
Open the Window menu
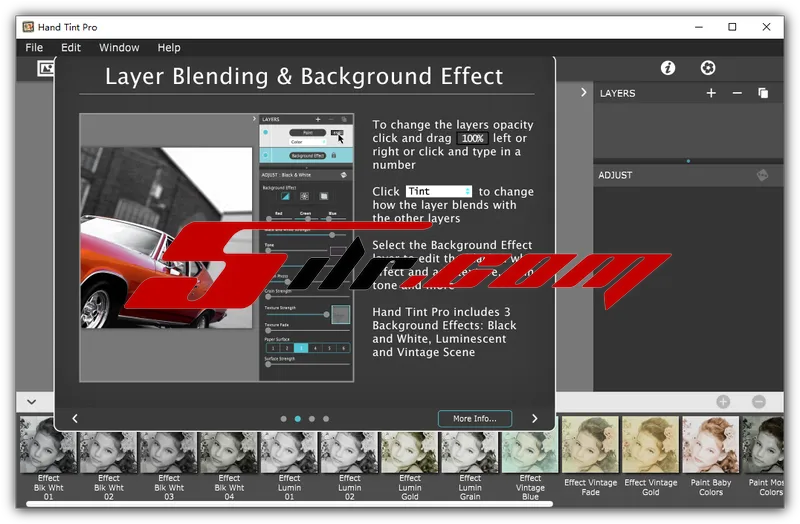click(119, 47)
